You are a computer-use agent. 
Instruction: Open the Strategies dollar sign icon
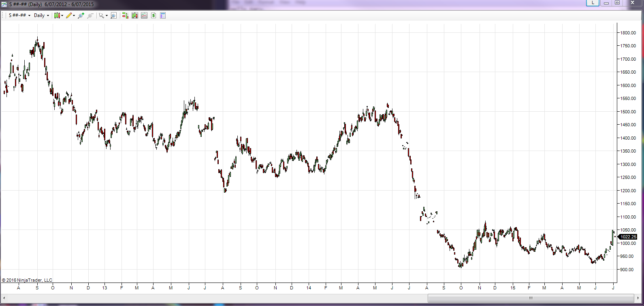(154, 15)
